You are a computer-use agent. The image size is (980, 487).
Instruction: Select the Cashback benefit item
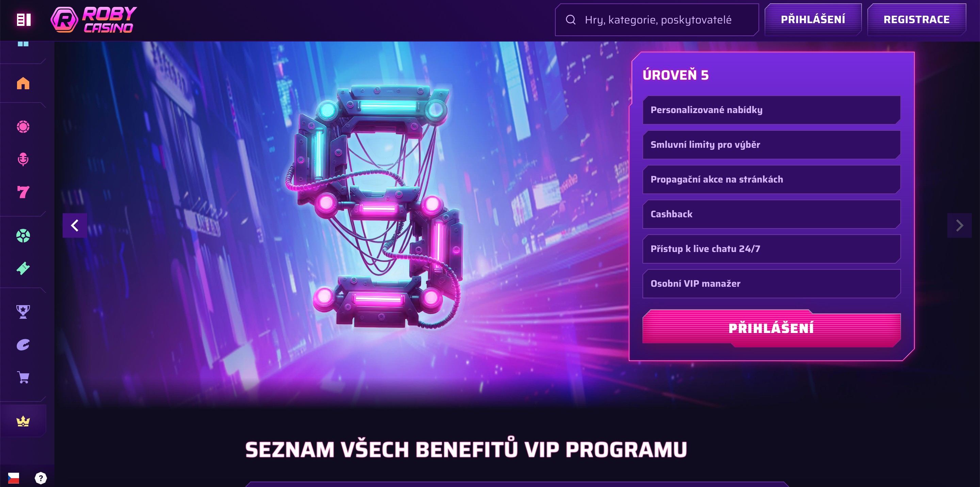coord(771,214)
